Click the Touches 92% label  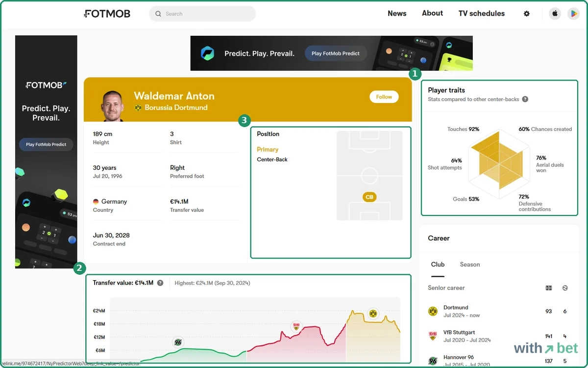(x=463, y=129)
